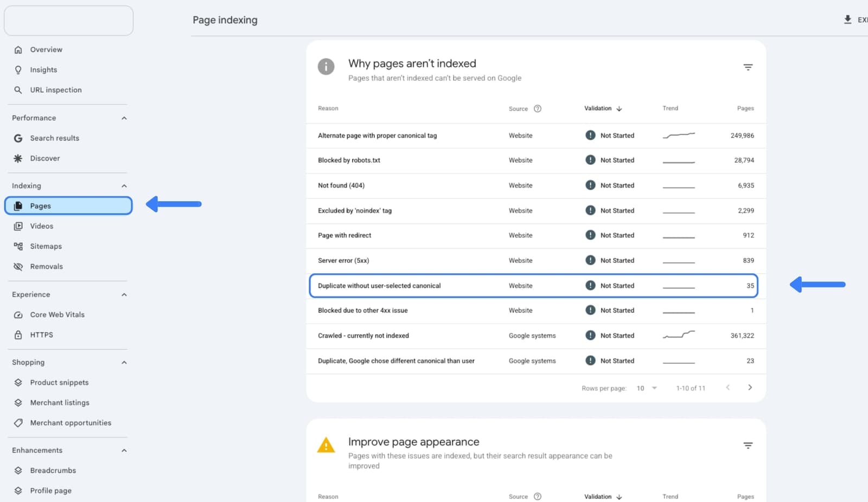
Task: Click the Sitemaps icon in sidebar
Action: [18, 246]
